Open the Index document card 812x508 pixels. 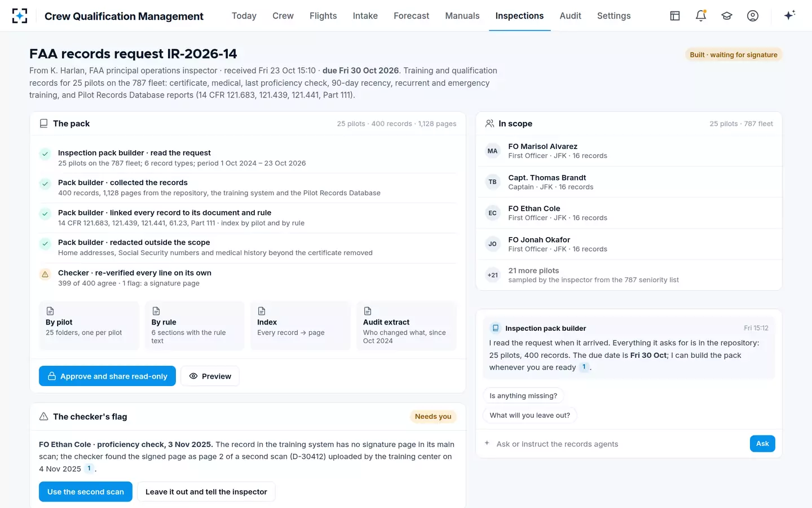(x=301, y=326)
